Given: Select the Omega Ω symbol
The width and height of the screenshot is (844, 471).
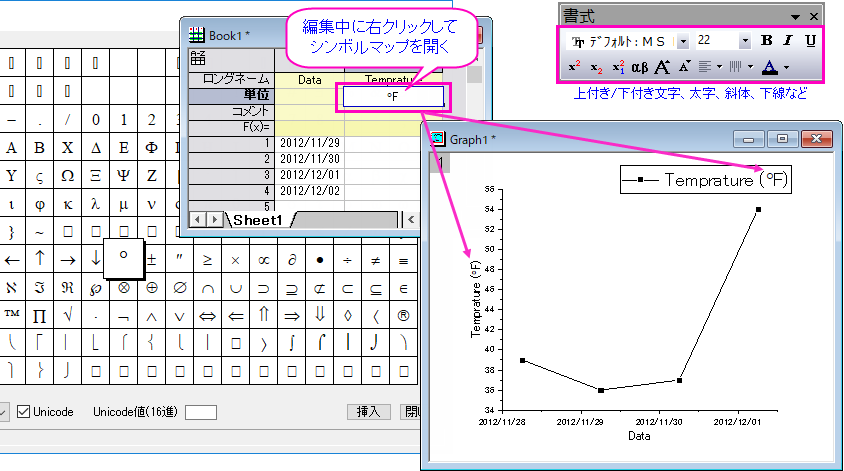Looking at the screenshot, I should [67, 176].
